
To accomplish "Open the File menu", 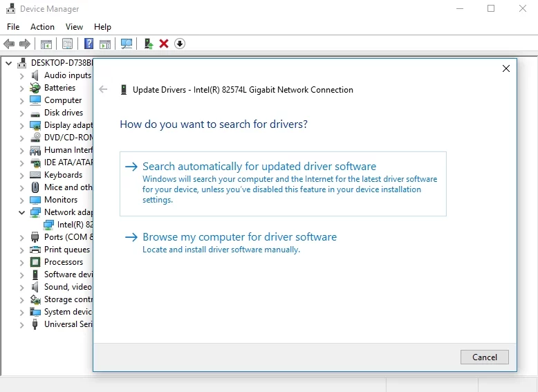I will click(13, 27).
